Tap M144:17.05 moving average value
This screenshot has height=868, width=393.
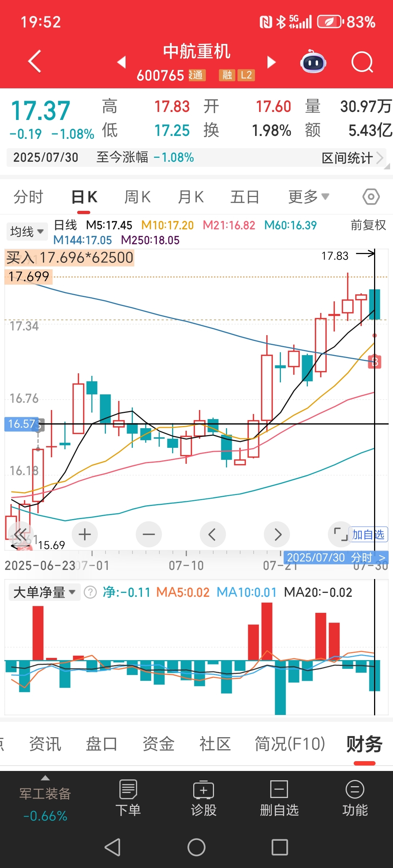pos(83,240)
